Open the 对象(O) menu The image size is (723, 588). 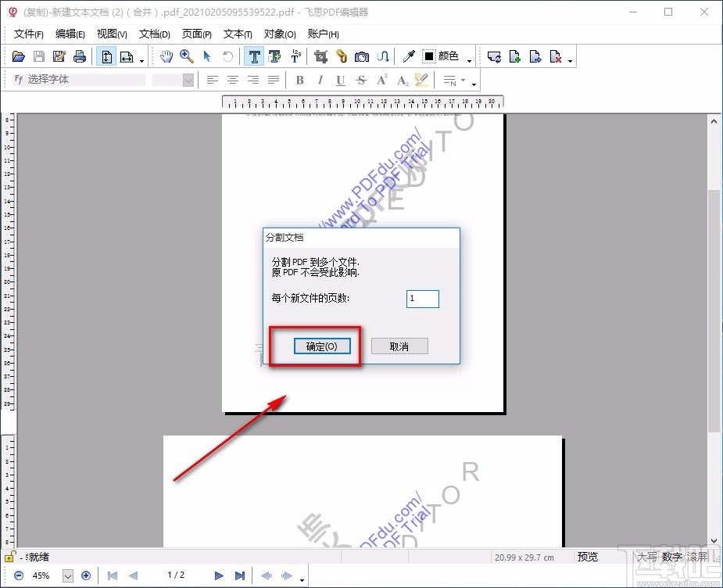(x=280, y=34)
